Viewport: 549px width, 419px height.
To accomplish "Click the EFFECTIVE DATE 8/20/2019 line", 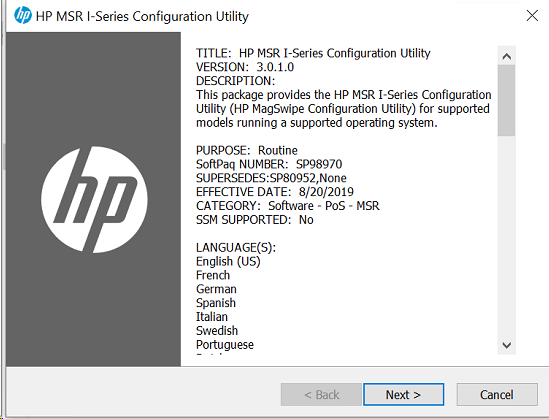I will click(275, 192).
